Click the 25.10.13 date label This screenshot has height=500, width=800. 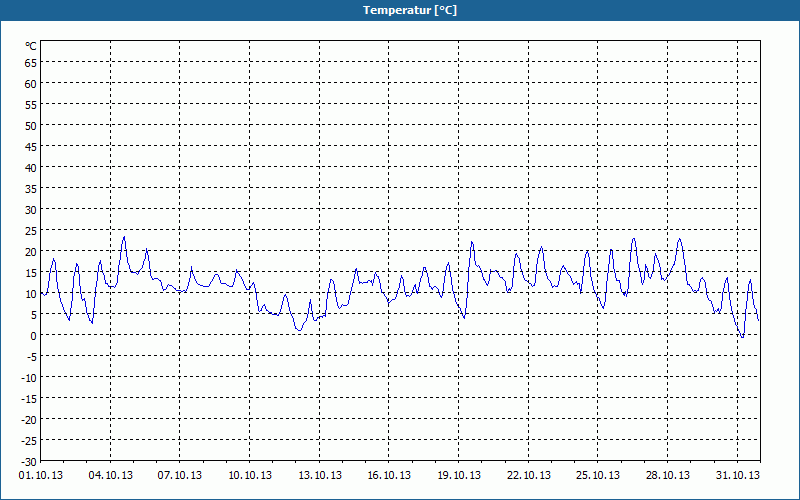[x=598, y=476]
